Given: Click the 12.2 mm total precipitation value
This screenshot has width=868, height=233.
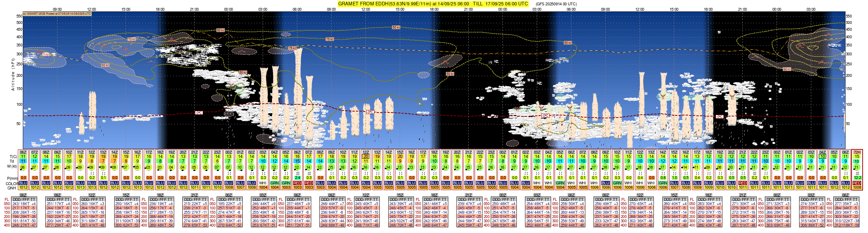Looking at the screenshot, I should tap(857, 178).
